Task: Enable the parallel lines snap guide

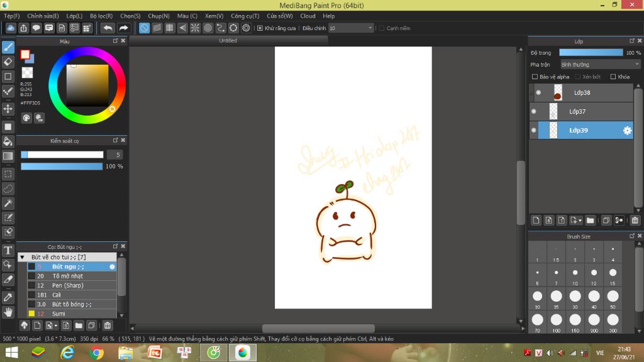Action: 157,28
